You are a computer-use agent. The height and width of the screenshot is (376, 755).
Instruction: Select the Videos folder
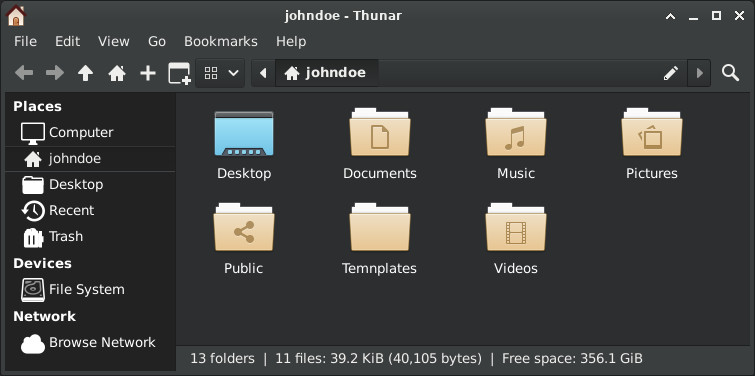[516, 238]
